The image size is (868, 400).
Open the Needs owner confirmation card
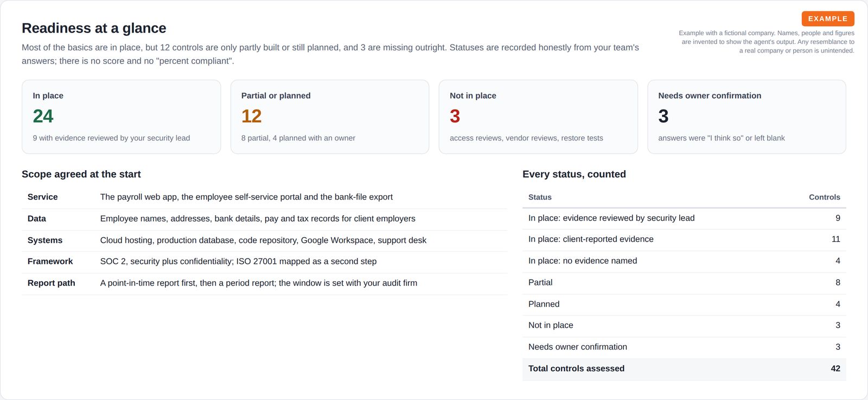tap(746, 117)
